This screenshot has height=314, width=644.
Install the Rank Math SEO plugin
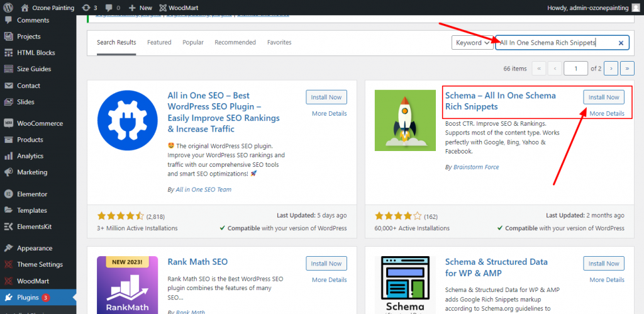[326, 264]
